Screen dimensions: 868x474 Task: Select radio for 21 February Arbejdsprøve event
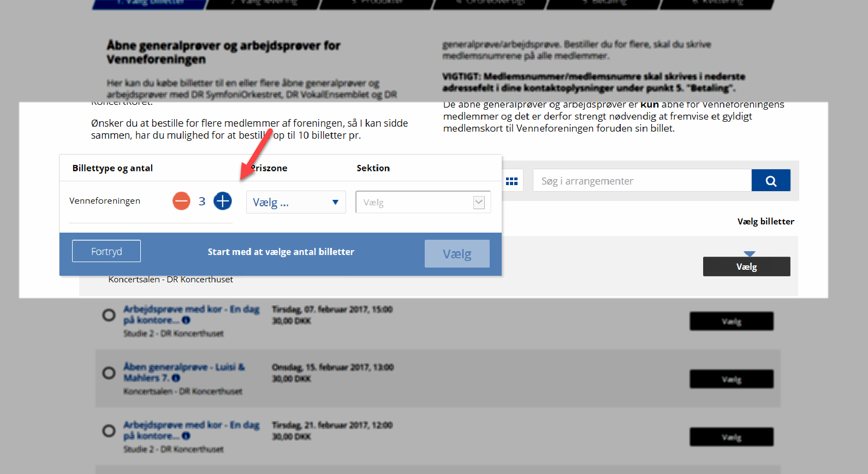pos(109,431)
